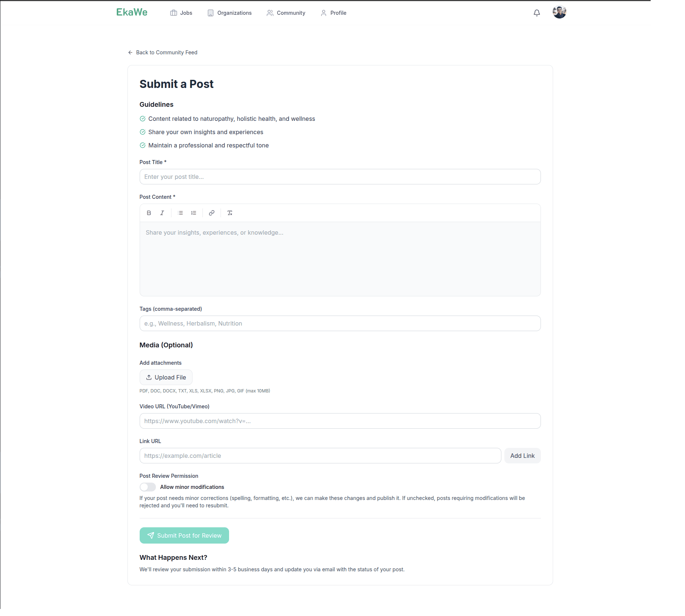
Task: Insert a numbered list
Action: click(193, 213)
